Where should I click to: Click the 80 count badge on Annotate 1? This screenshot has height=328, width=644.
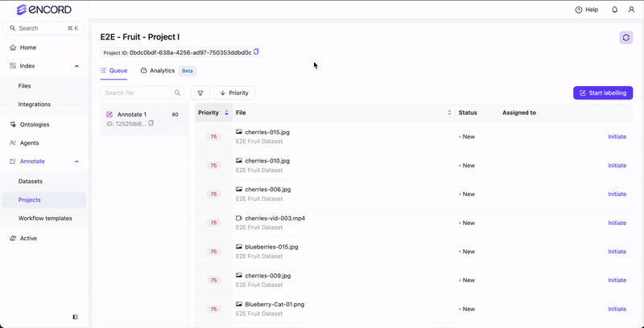[x=175, y=115]
